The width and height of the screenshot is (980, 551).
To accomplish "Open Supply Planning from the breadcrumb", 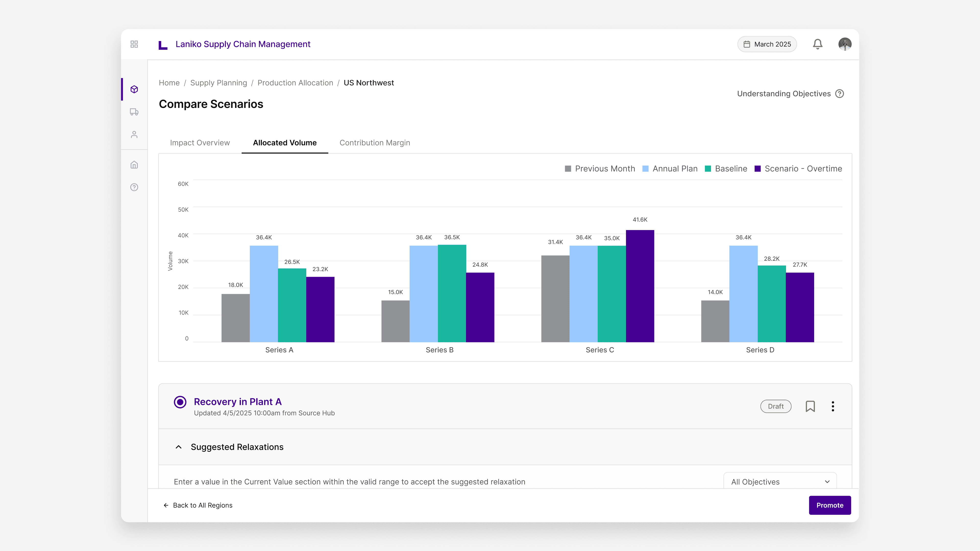I will coord(218,82).
